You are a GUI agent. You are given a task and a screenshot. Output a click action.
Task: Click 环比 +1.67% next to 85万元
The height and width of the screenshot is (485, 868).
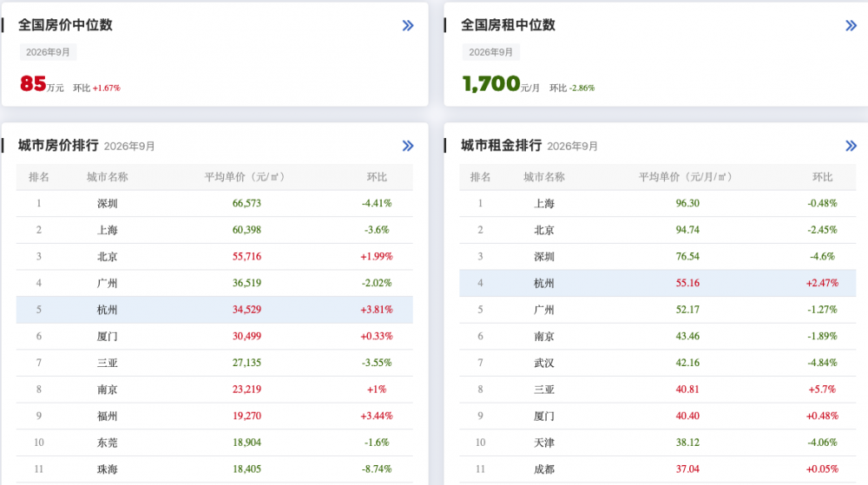pos(96,88)
